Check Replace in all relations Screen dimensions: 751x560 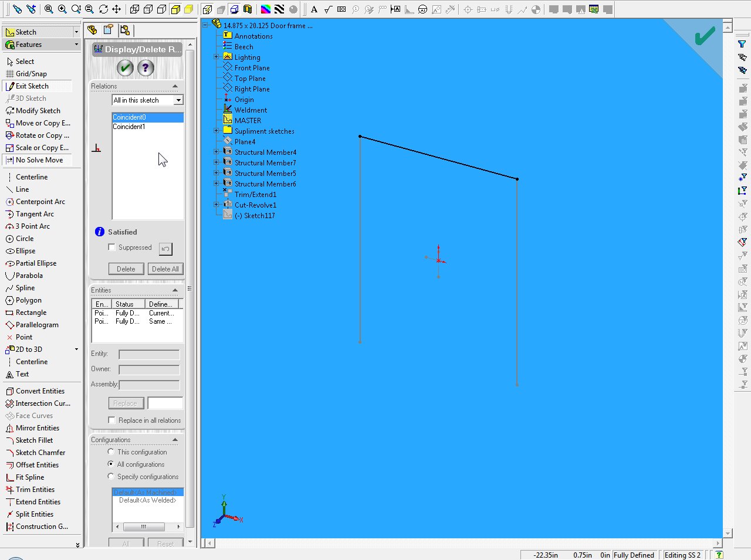(111, 420)
